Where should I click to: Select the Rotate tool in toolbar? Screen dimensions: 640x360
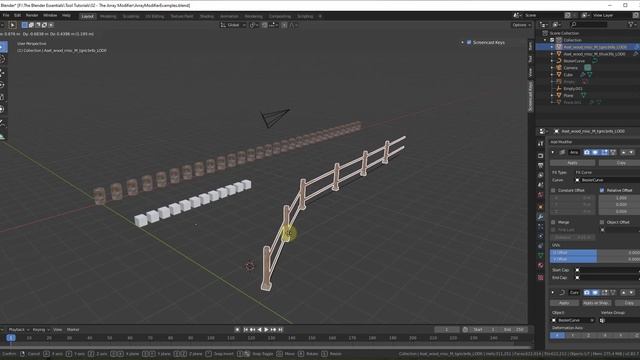click(x=2, y=84)
